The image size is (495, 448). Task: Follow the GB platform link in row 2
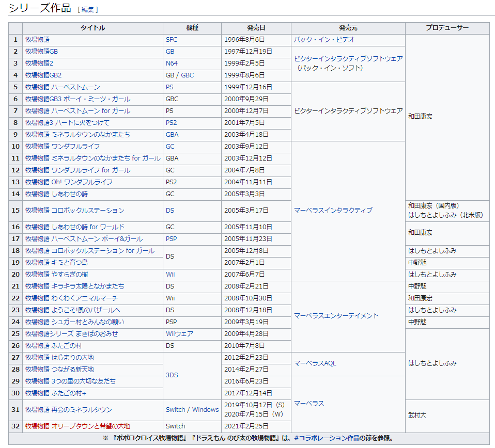coord(170,52)
